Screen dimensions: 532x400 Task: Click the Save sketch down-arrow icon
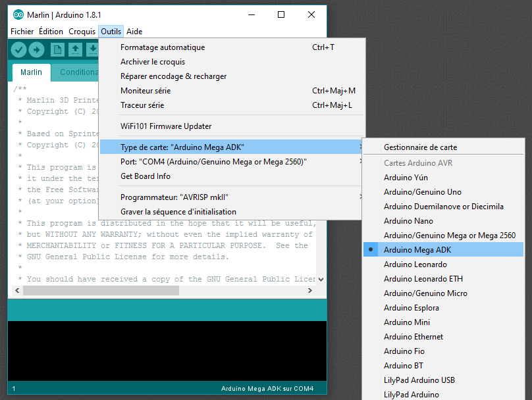[x=92, y=49]
